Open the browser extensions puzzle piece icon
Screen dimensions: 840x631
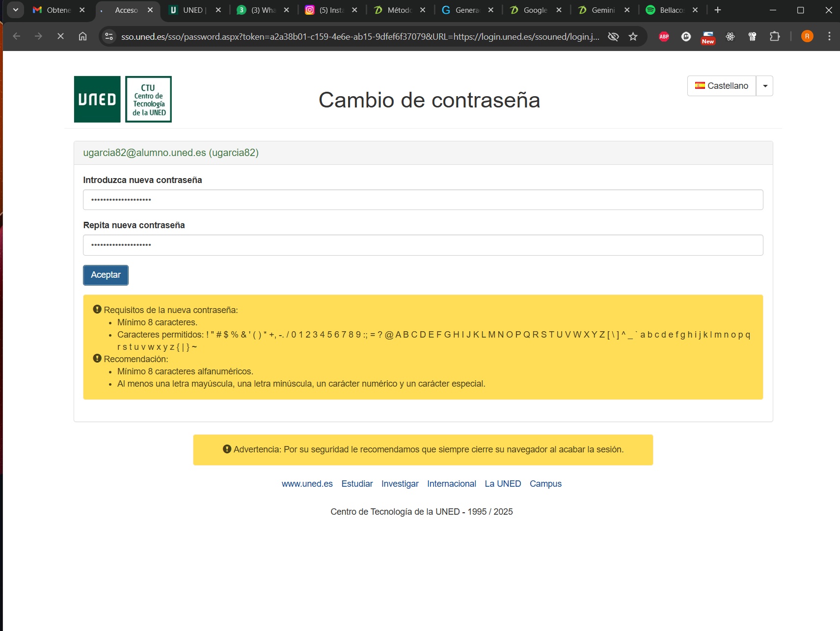(x=775, y=36)
